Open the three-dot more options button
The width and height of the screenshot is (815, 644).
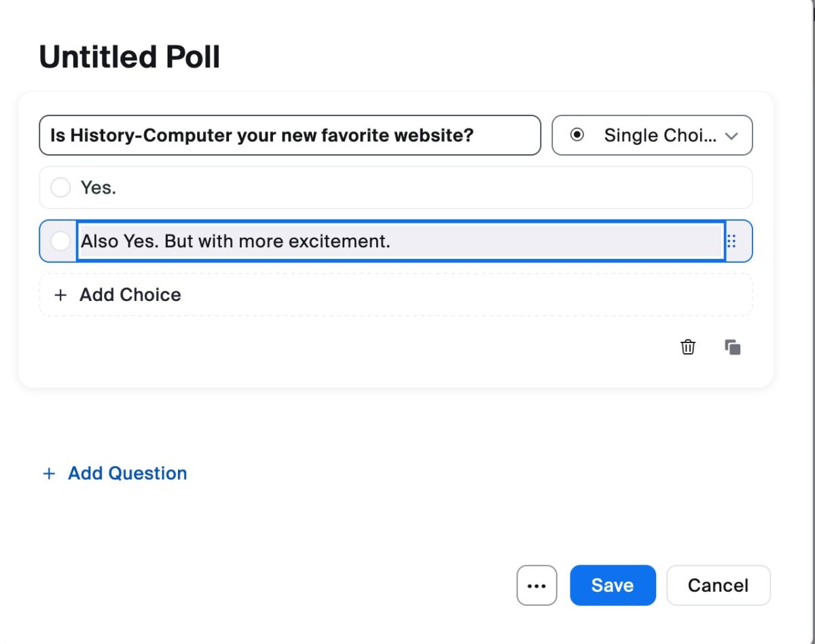[537, 585]
